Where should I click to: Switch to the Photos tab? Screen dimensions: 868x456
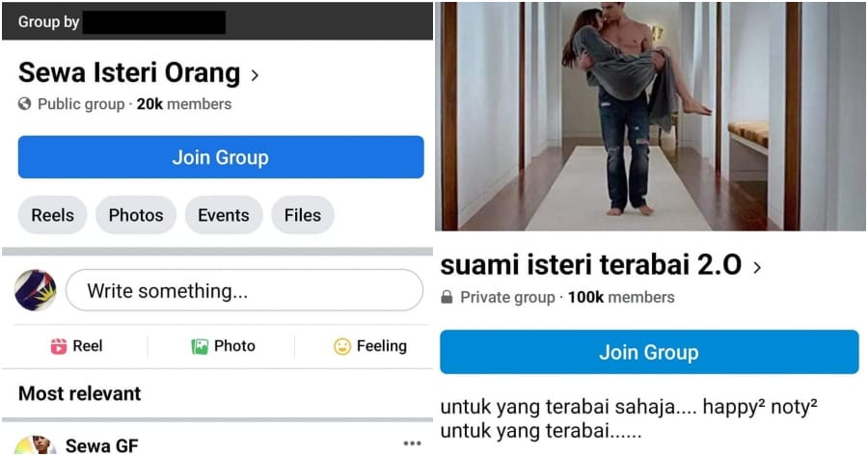pyautogui.click(x=136, y=215)
